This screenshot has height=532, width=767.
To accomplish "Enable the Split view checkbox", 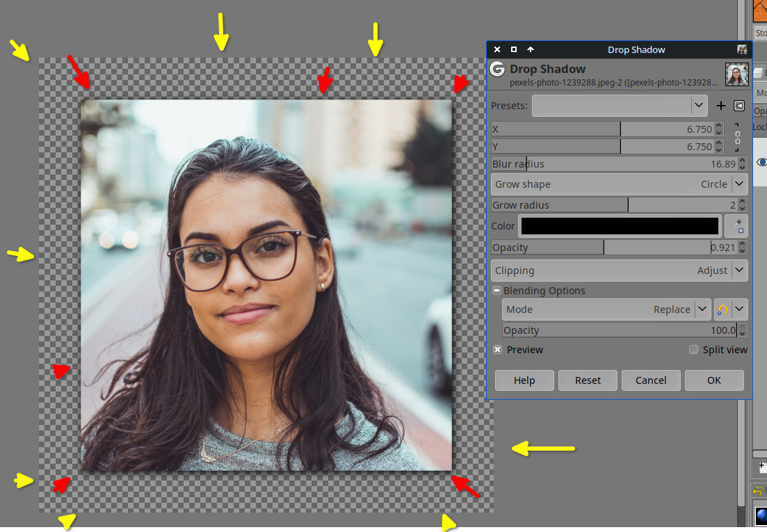I will pos(693,350).
